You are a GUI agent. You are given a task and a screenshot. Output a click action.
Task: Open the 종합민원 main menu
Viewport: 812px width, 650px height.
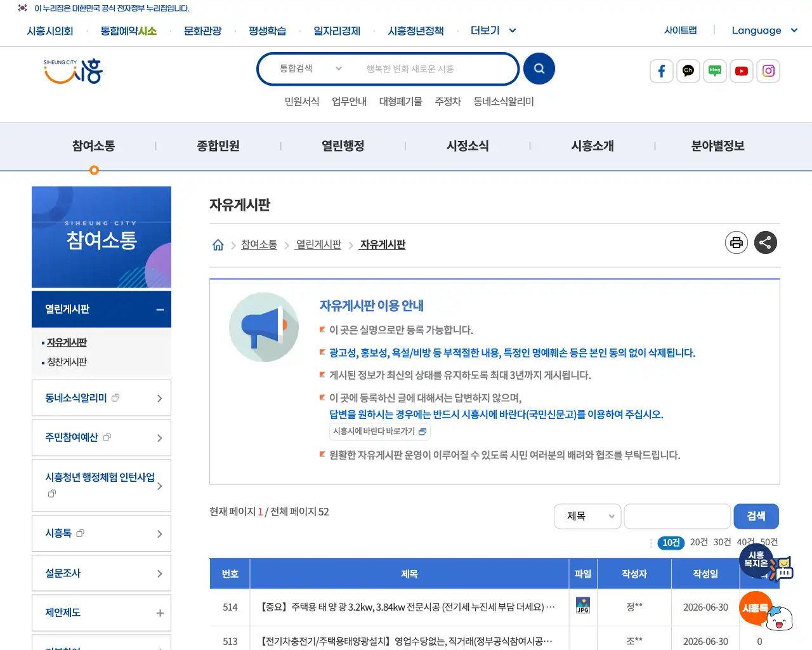(x=218, y=146)
